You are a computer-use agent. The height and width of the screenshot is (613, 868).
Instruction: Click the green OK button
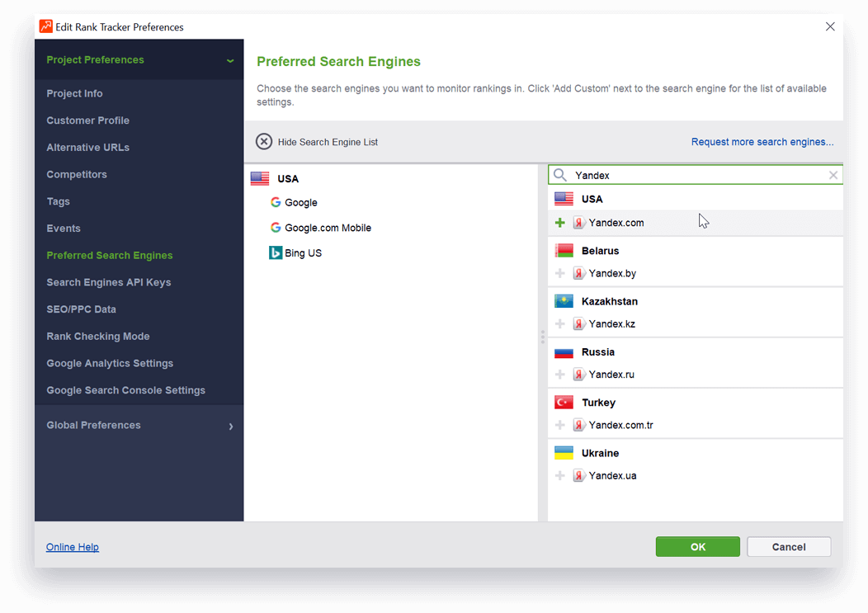pos(697,546)
